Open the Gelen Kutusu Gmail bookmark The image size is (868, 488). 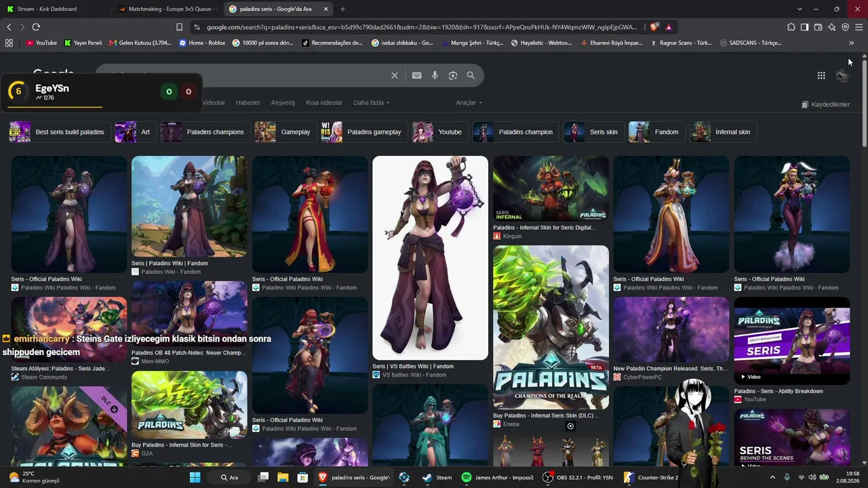coord(140,43)
